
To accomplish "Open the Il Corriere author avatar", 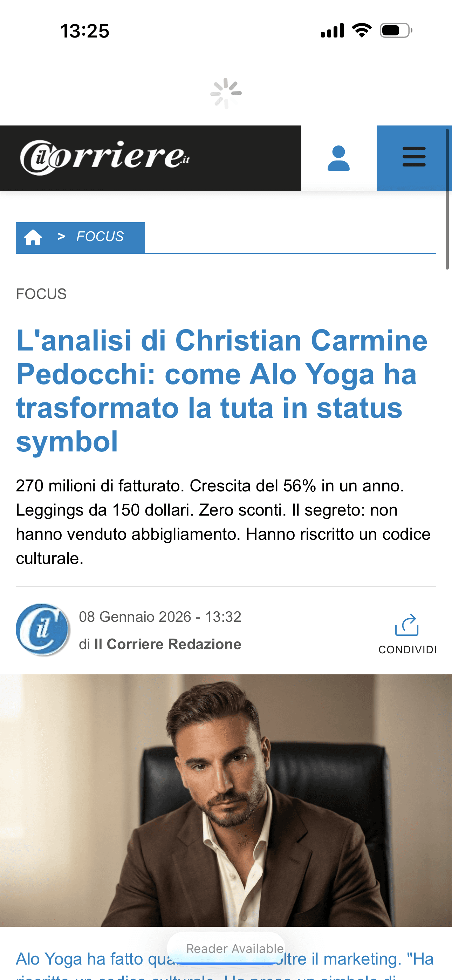I will 43,630.
